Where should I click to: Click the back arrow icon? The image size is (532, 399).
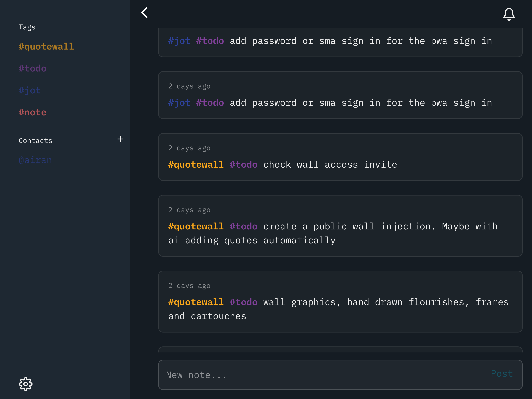coord(144,13)
